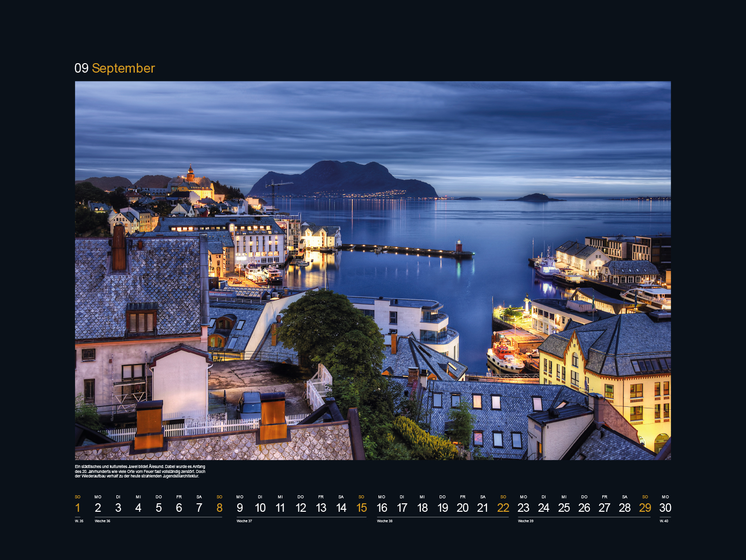Choose day 30 in the calendar strip
This screenshot has width=746, height=560.
tap(665, 508)
